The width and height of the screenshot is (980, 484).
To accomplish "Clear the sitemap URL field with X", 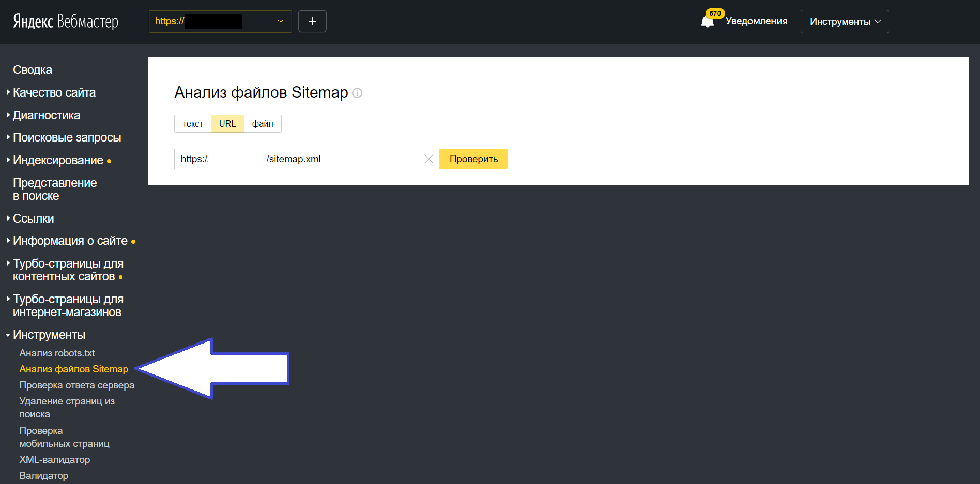I will (428, 159).
